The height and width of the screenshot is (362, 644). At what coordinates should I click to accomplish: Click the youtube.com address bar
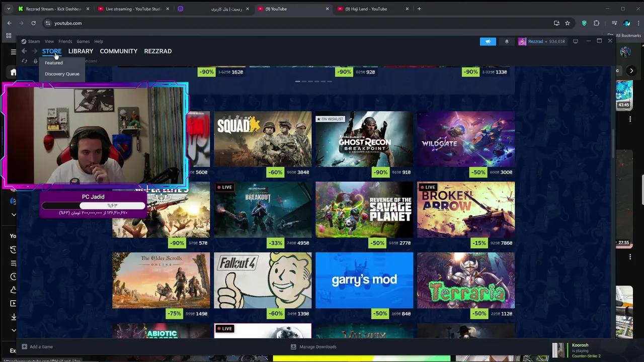[x=302, y=23]
